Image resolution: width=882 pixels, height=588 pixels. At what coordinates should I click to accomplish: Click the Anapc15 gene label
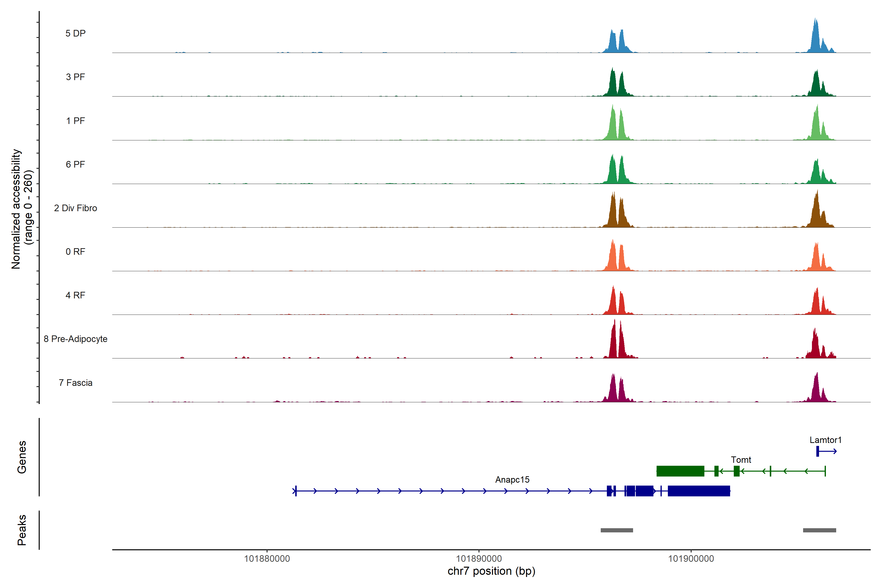point(512,480)
